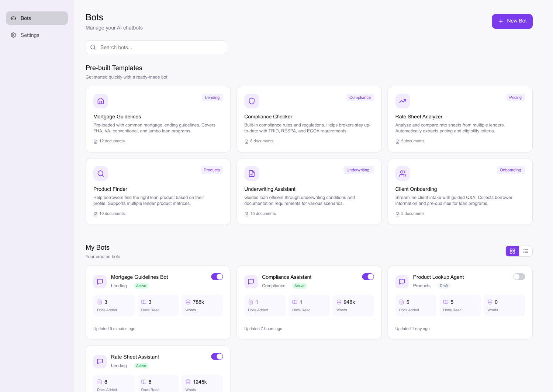Click the Settings gear icon in sidebar
The width and height of the screenshot is (553, 392).
click(x=13, y=35)
